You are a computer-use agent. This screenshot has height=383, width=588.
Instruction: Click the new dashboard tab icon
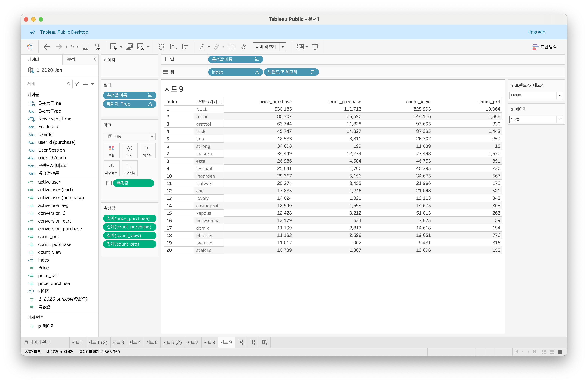[253, 342]
